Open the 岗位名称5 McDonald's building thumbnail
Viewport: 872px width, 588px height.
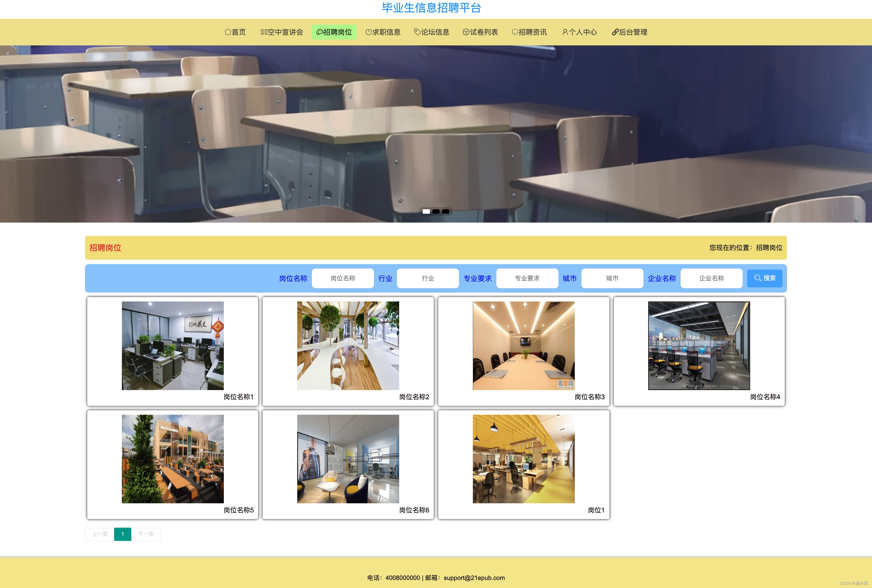coord(173,459)
